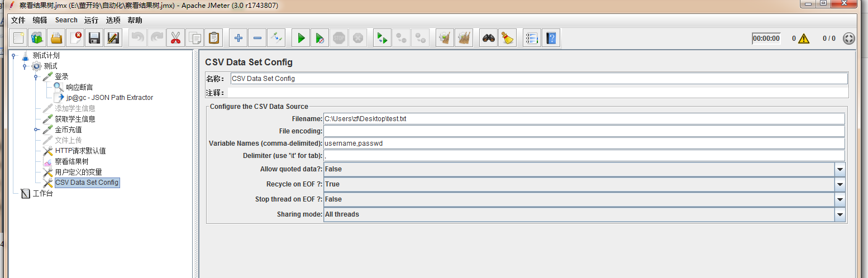Click the round thread status icon at far right
The width and height of the screenshot is (868, 278).
tap(848, 39)
